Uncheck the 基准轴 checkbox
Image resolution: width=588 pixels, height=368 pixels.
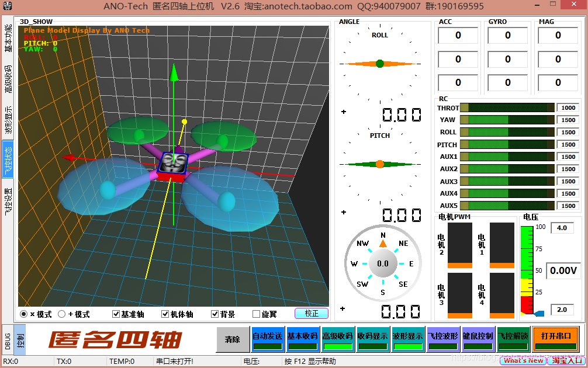[116, 314]
